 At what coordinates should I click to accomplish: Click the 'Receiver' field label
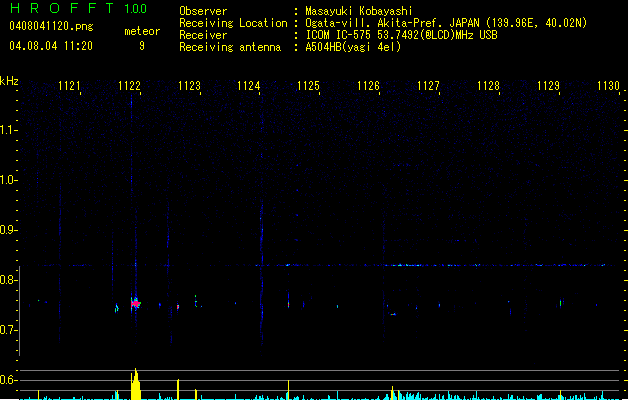point(203,35)
